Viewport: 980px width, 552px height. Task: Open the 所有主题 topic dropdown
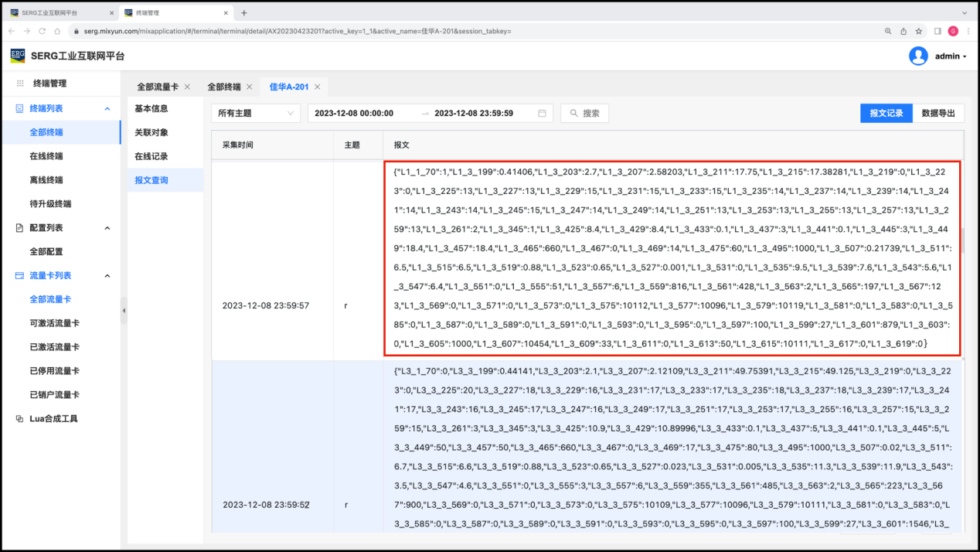click(x=257, y=113)
